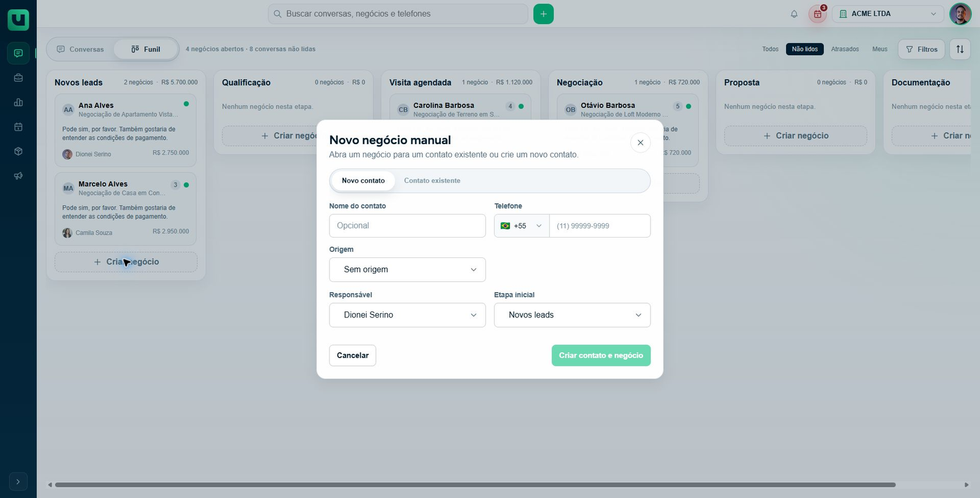Viewport: 980px width, 498px height.
Task: Click the green U logo icon
Action: [x=18, y=20]
